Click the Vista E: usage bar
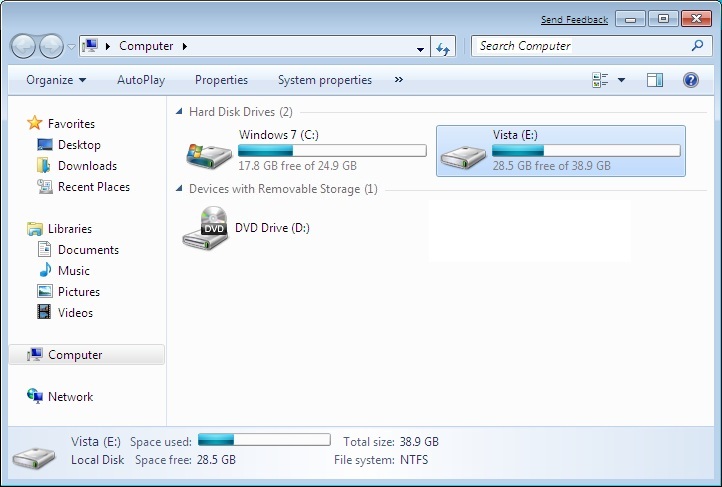This screenshot has width=722, height=487. pos(586,151)
